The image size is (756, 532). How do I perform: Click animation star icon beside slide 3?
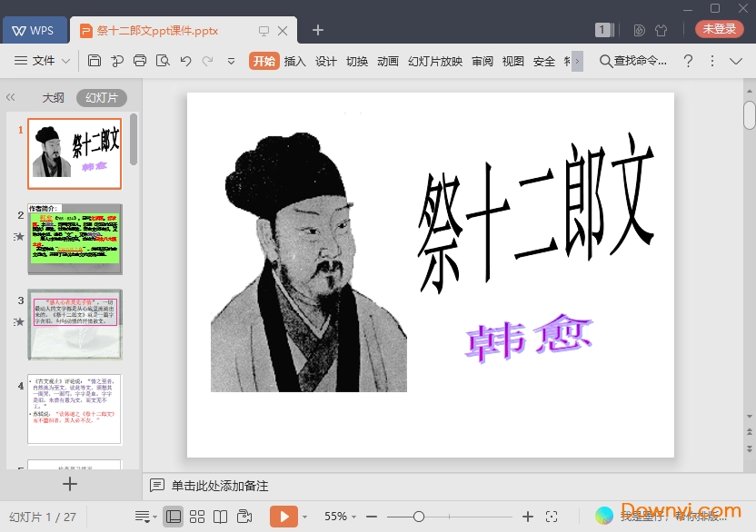coord(19,322)
